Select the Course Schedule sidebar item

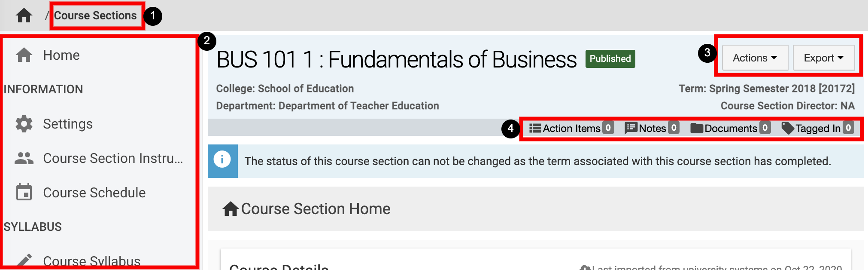tap(94, 193)
